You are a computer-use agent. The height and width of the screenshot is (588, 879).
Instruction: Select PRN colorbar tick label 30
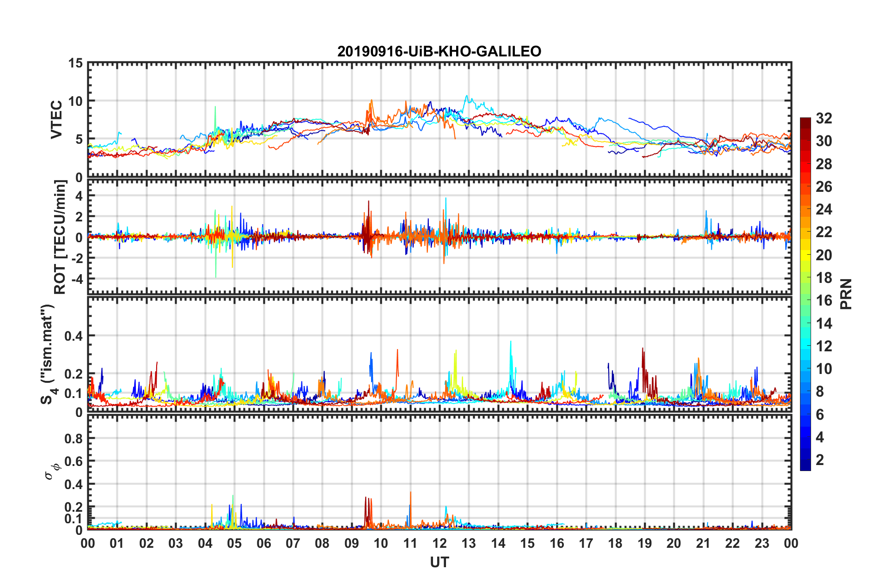click(824, 141)
